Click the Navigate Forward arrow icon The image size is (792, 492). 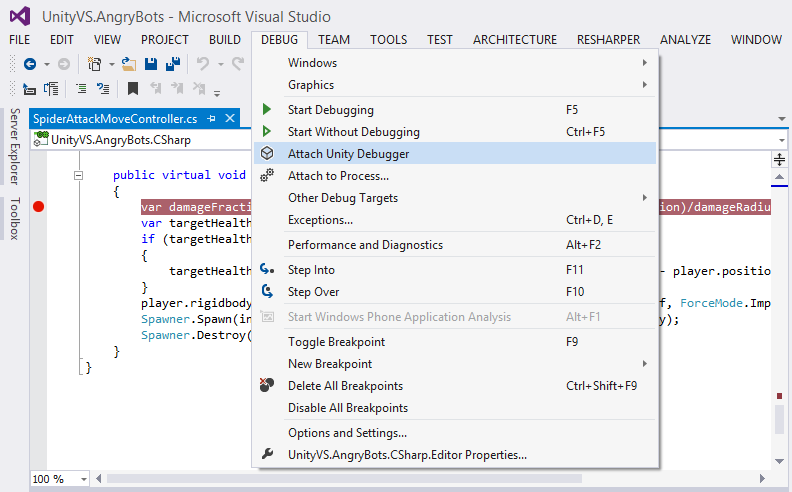pyautogui.click(x=64, y=64)
